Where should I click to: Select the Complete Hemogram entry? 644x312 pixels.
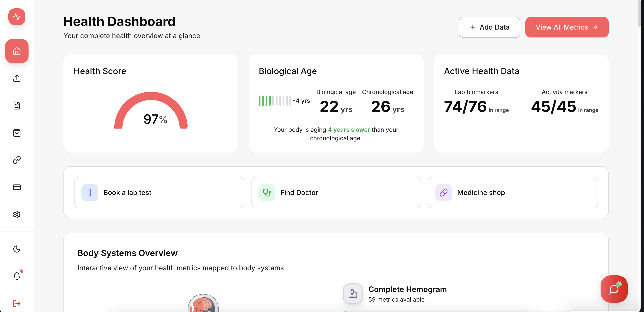click(407, 293)
